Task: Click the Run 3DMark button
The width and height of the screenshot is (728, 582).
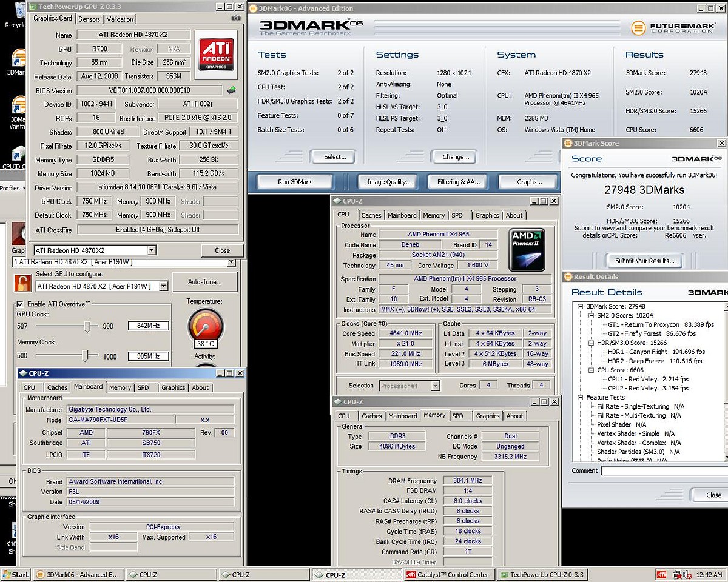Action: point(295,182)
